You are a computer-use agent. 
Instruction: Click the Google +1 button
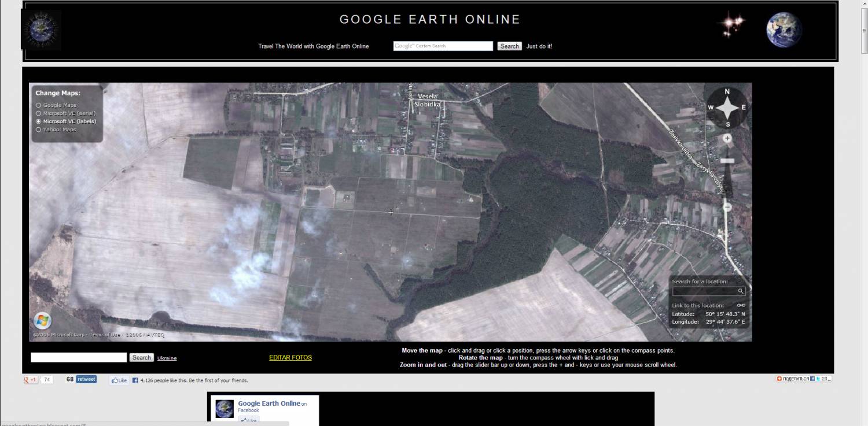tap(31, 380)
